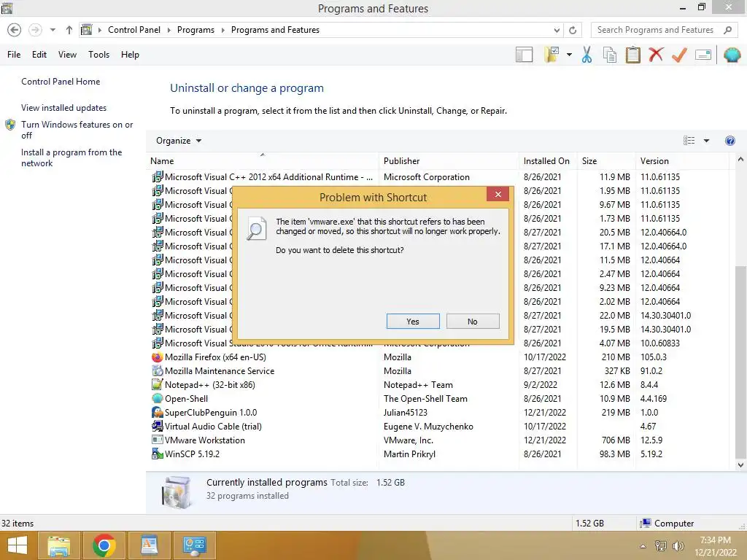Open dropdown arrow next to folder options icon

(x=569, y=55)
